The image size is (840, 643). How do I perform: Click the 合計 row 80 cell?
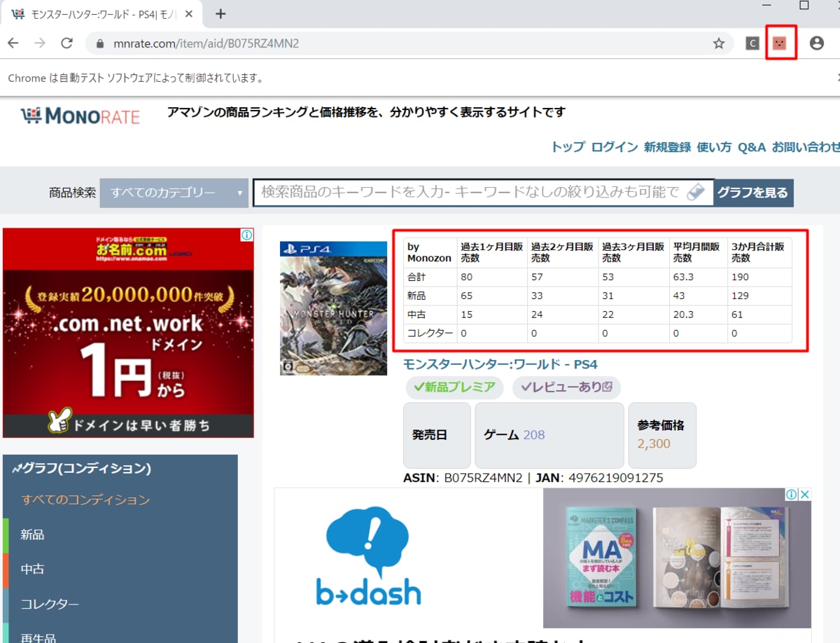(492, 277)
